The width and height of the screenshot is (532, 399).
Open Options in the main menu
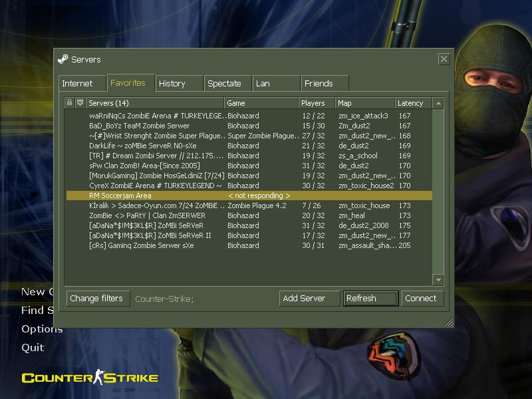coord(42,329)
